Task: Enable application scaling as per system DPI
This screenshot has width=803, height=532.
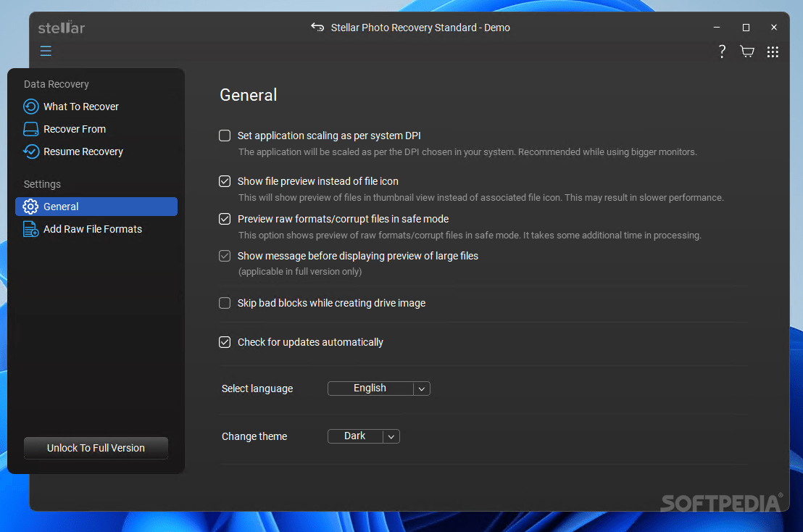Action: (225, 136)
